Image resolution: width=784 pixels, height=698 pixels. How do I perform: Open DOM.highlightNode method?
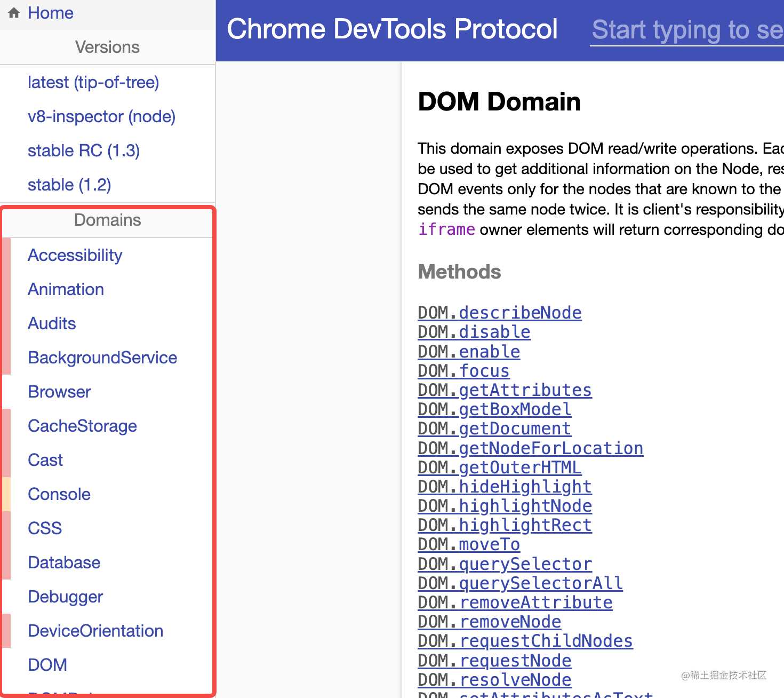505,506
